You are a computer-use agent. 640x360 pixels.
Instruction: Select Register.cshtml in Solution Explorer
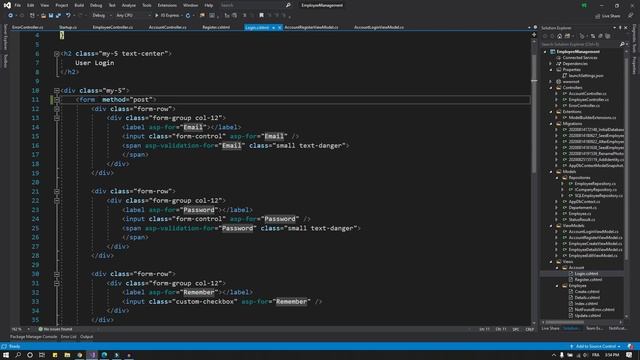point(588,280)
